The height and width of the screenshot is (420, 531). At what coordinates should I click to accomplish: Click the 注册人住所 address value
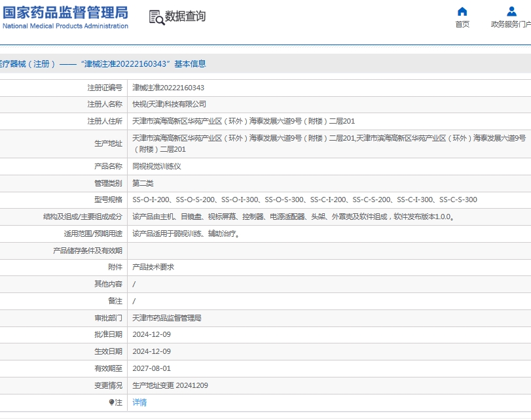pyautogui.click(x=244, y=121)
